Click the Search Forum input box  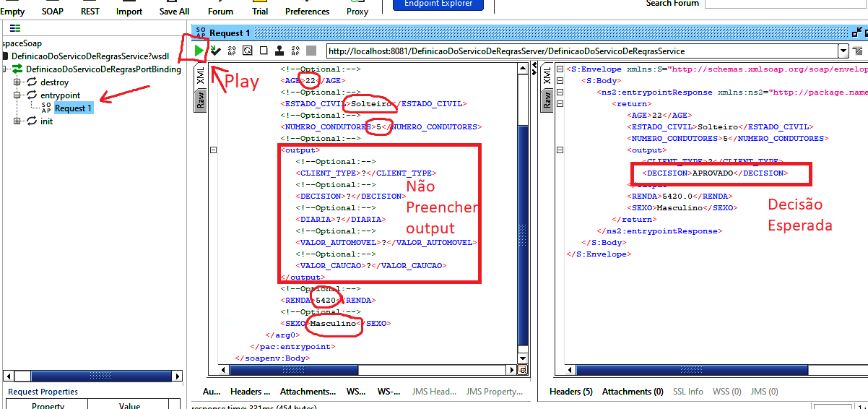(786, 4)
